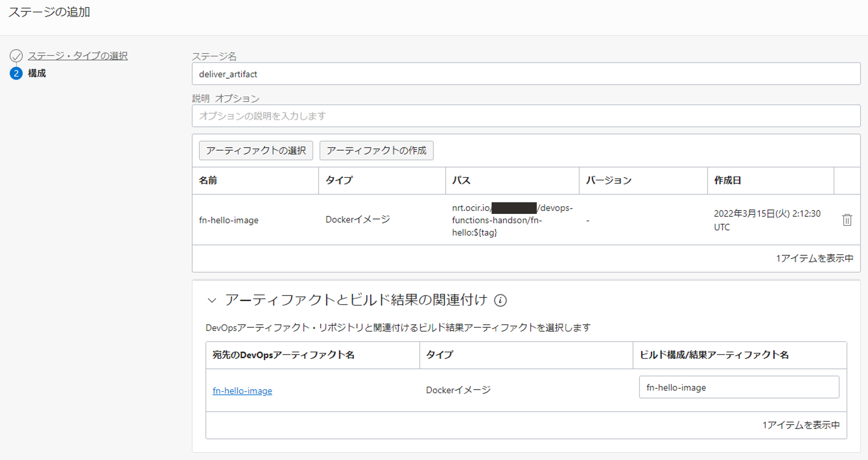Click the アーティファクトの作成 button
The height and width of the screenshot is (460, 868).
[376, 151]
